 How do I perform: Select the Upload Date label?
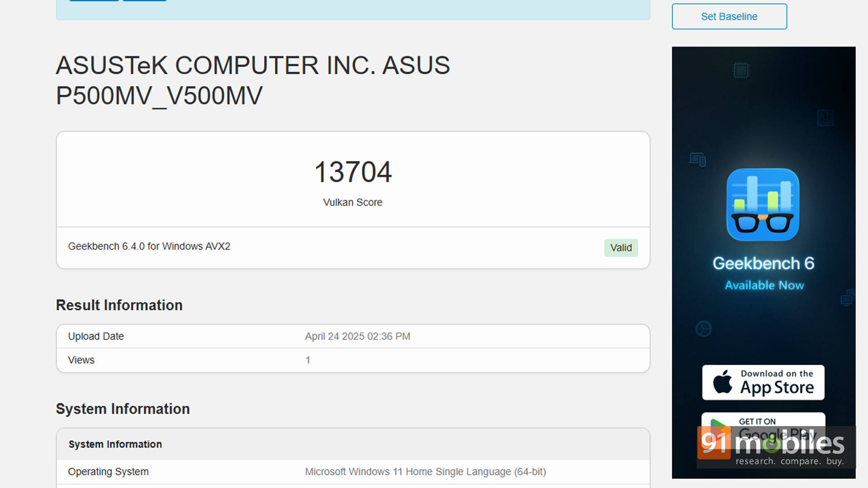click(96, 336)
